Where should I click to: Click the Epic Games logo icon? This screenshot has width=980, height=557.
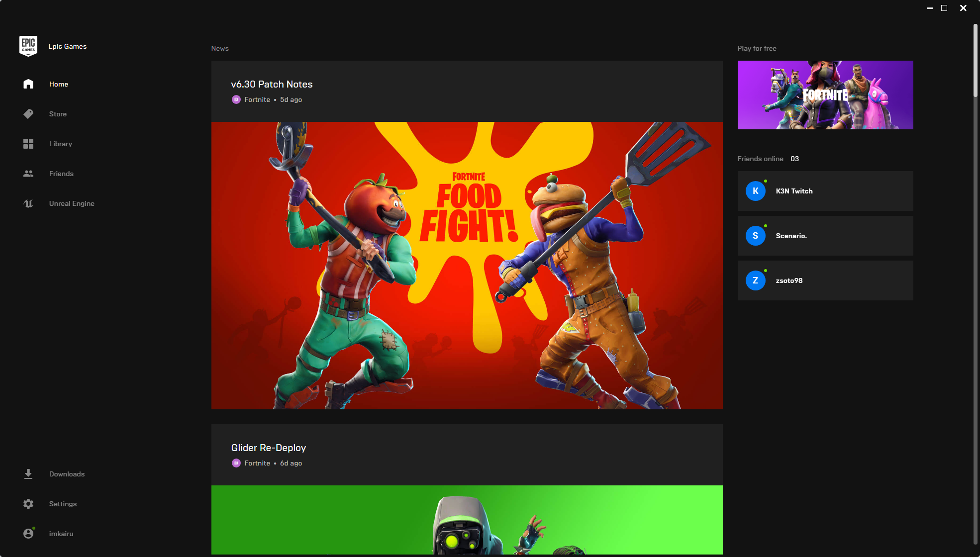(x=28, y=46)
